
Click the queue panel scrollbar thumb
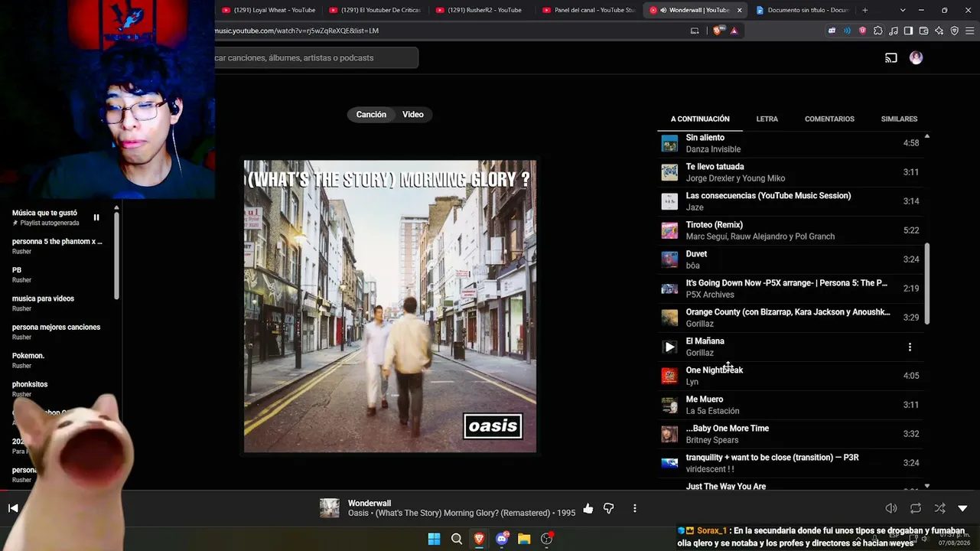tap(927, 283)
